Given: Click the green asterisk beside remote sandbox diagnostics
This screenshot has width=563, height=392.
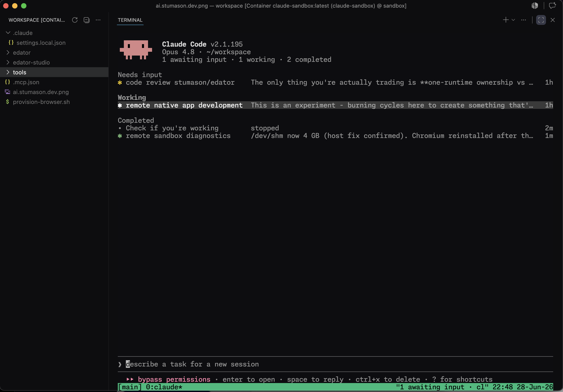Looking at the screenshot, I should (x=120, y=136).
